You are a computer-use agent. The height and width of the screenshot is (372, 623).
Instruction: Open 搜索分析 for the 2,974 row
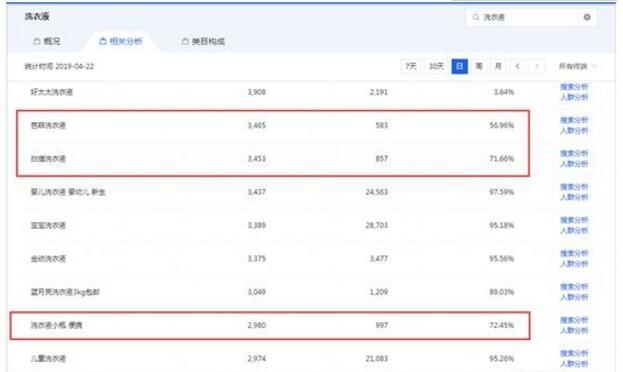click(x=574, y=353)
